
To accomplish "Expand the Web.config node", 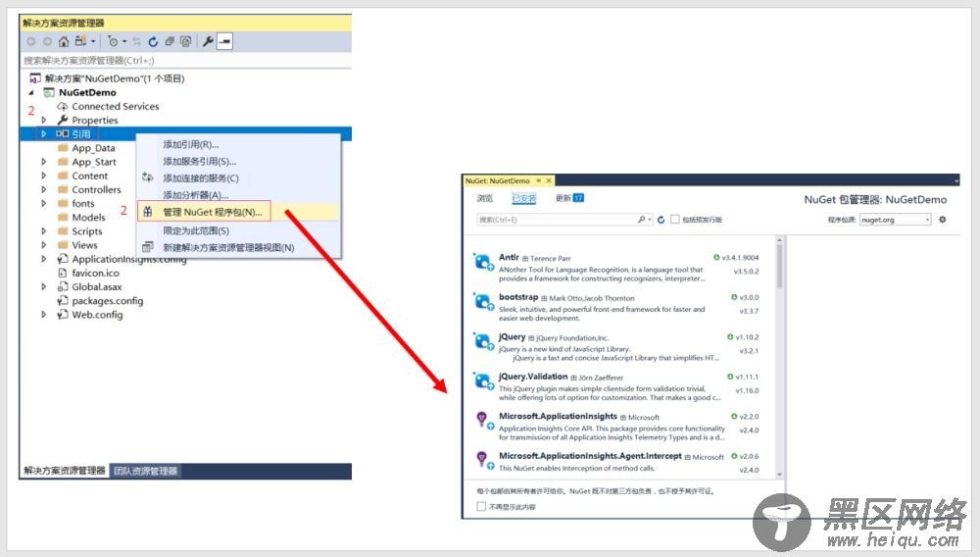I will [44, 315].
